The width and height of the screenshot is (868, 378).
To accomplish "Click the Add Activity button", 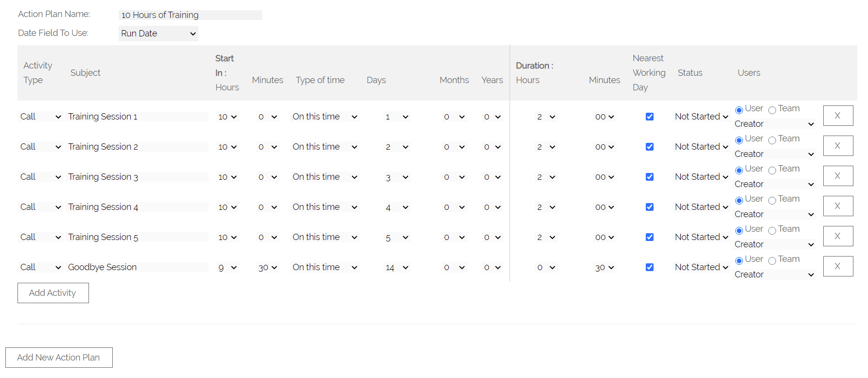I will point(53,293).
